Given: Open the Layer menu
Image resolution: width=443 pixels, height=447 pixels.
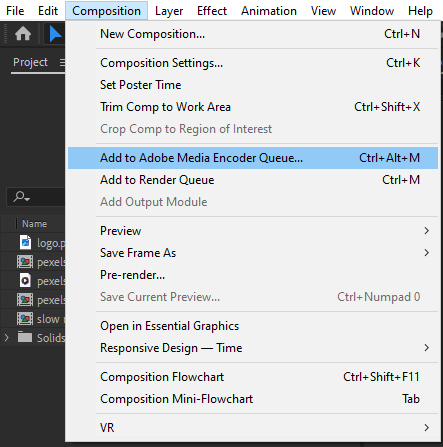Looking at the screenshot, I should click(169, 11).
